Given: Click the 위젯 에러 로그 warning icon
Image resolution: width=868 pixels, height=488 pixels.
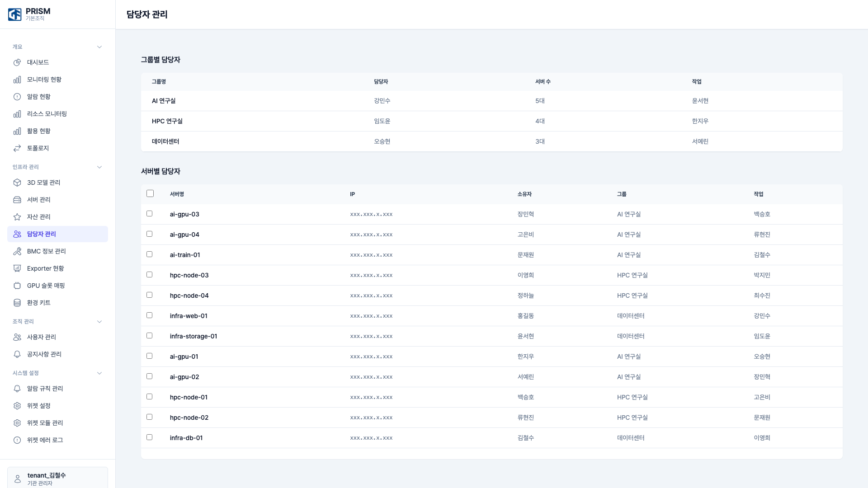Looking at the screenshot, I should tap(17, 440).
